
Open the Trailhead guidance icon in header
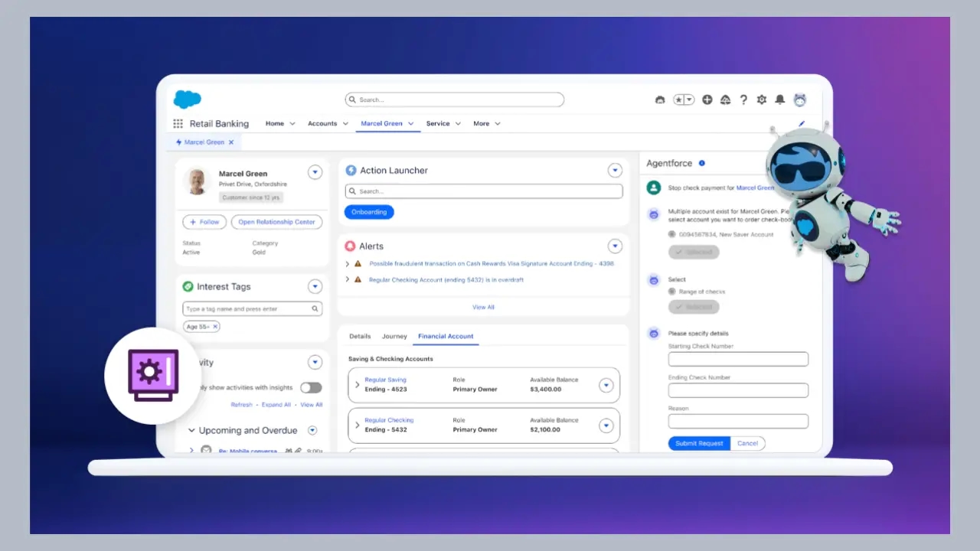[660, 99]
